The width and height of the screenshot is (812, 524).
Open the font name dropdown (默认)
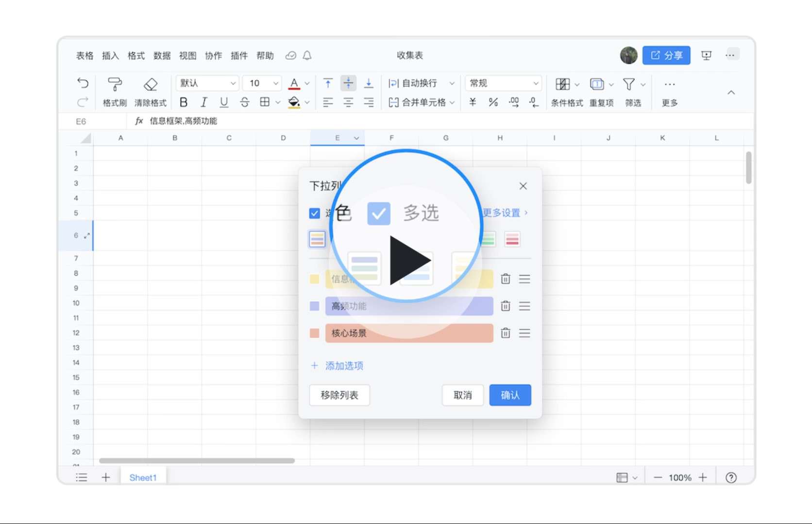point(207,83)
